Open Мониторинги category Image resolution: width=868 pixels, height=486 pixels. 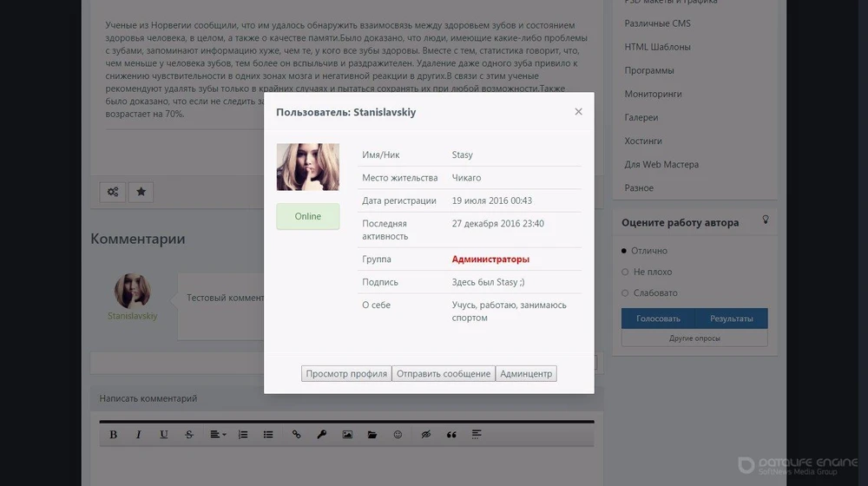tap(654, 94)
